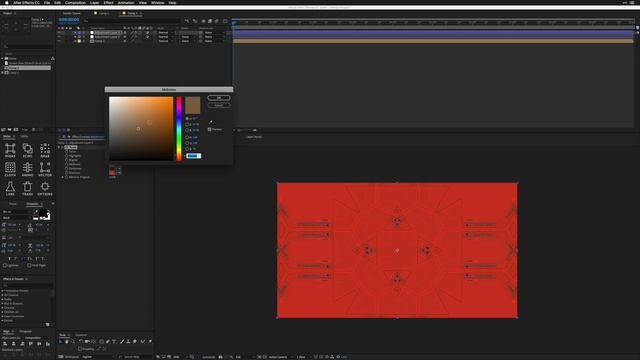Select the Puppet Pin tool
This screenshot has width=640, height=360.
coord(150,342)
